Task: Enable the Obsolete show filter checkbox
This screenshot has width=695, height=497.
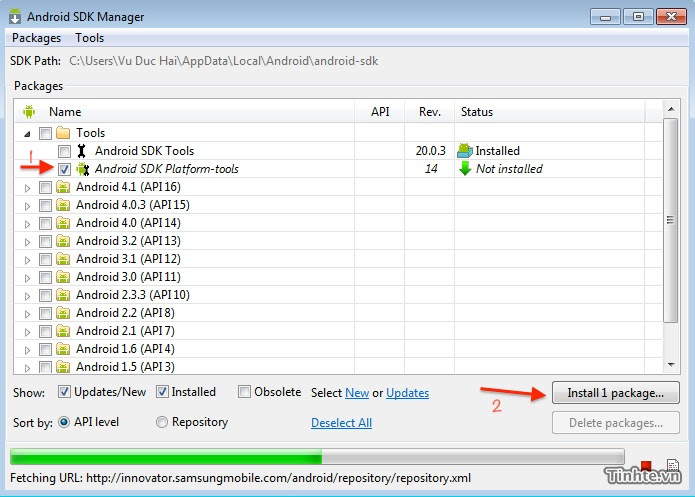Action: click(244, 392)
